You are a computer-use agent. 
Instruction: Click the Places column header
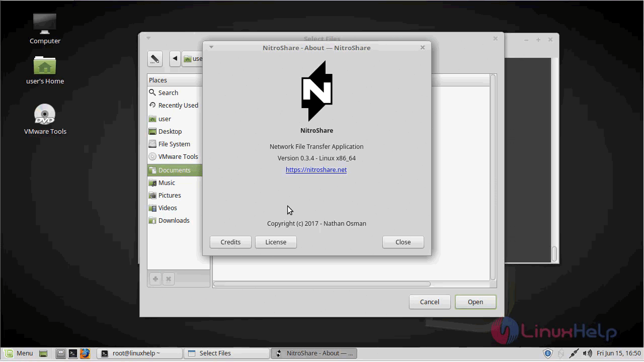pyautogui.click(x=175, y=80)
